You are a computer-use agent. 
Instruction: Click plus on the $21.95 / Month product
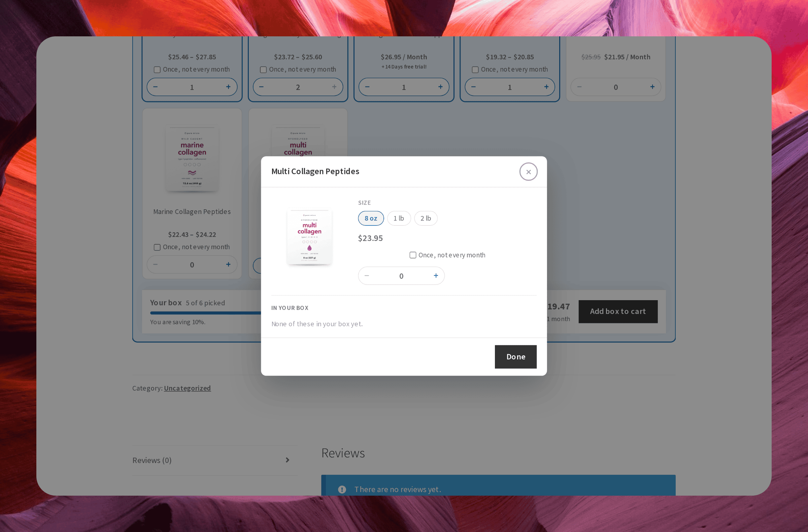[652, 87]
